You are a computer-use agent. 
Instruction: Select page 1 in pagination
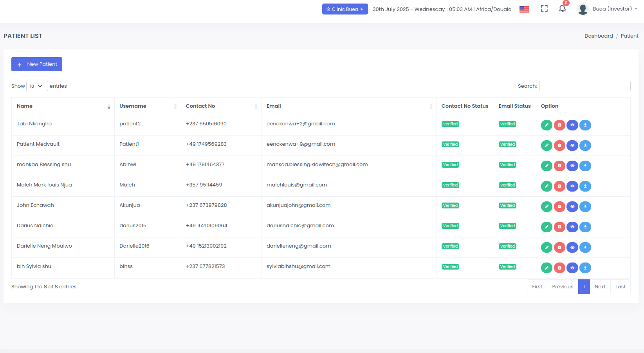pyautogui.click(x=584, y=287)
